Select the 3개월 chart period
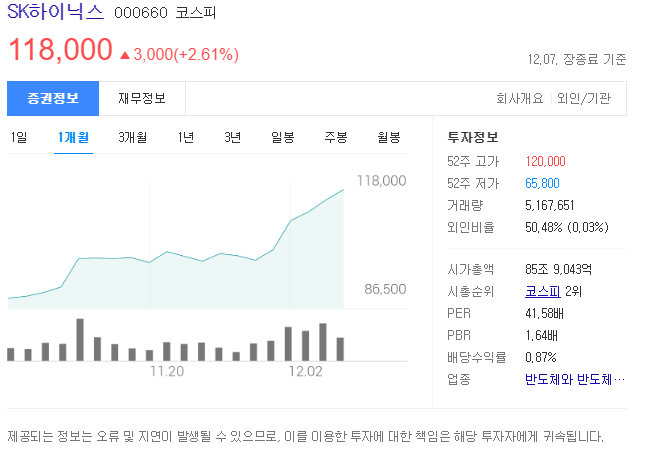 pos(132,137)
